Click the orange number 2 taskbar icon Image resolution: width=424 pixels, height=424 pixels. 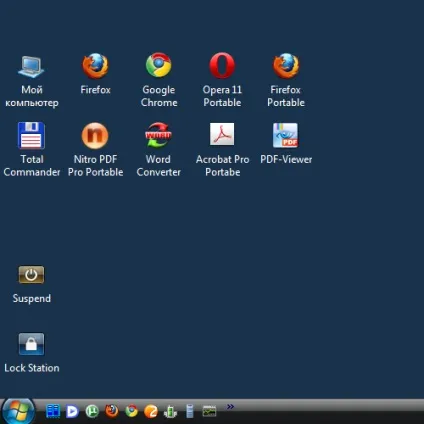tap(151, 411)
